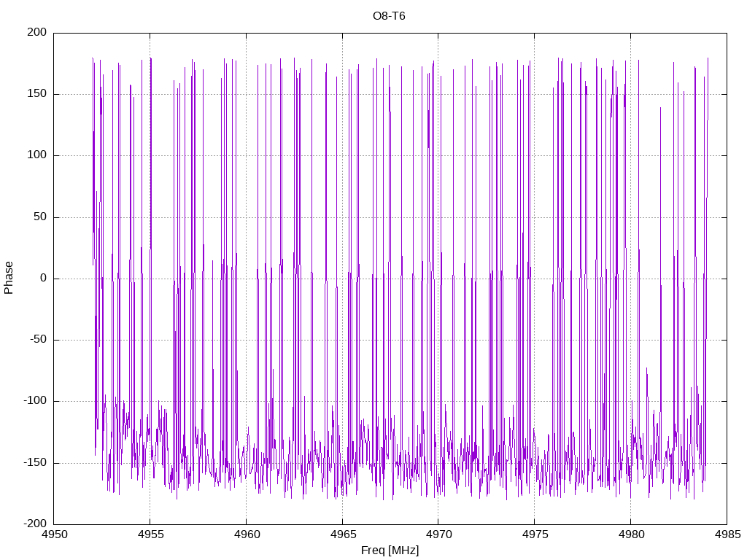Click the Phase y-axis label
Image resolution: width=747 pixels, height=560 pixels.
pos(9,278)
